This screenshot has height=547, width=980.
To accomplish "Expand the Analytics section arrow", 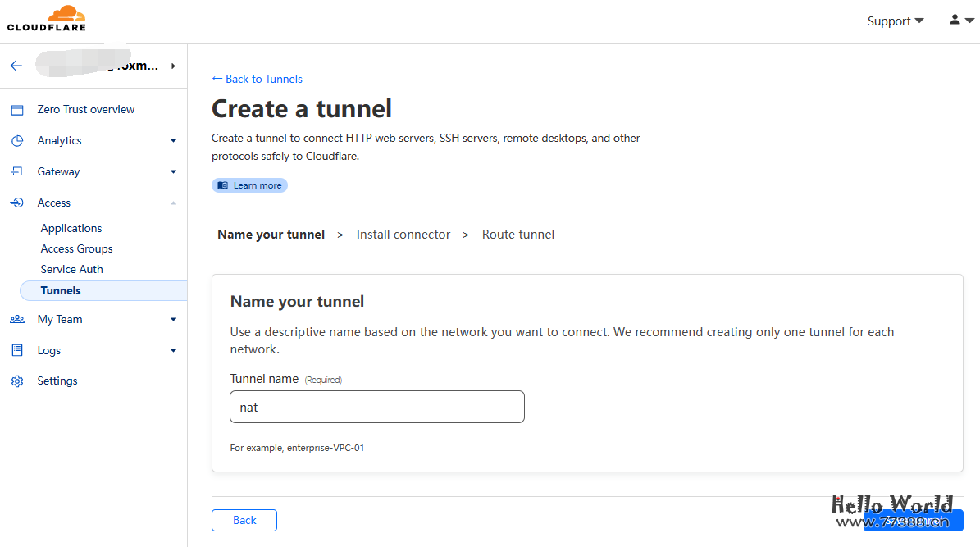I will tap(173, 141).
